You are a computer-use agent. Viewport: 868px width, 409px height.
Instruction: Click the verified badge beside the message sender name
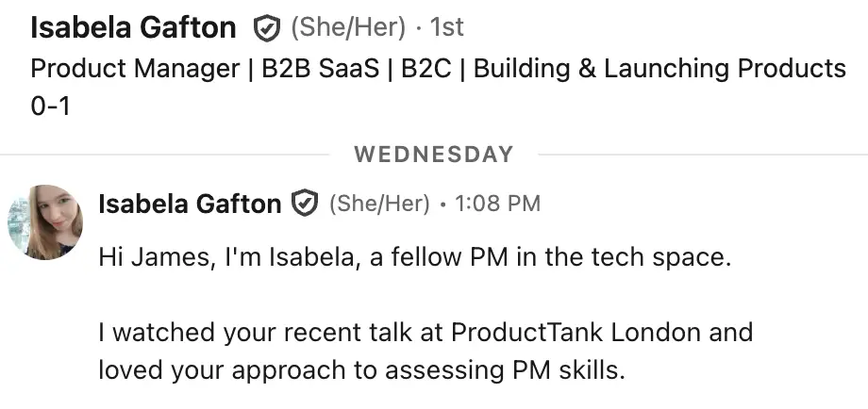[304, 204]
